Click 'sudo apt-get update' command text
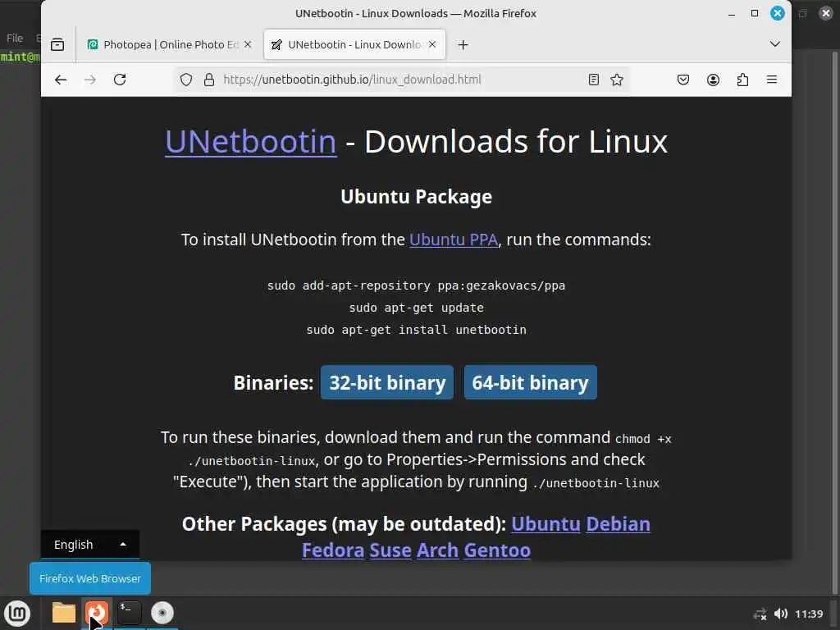The image size is (840, 630). pos(416,308)
